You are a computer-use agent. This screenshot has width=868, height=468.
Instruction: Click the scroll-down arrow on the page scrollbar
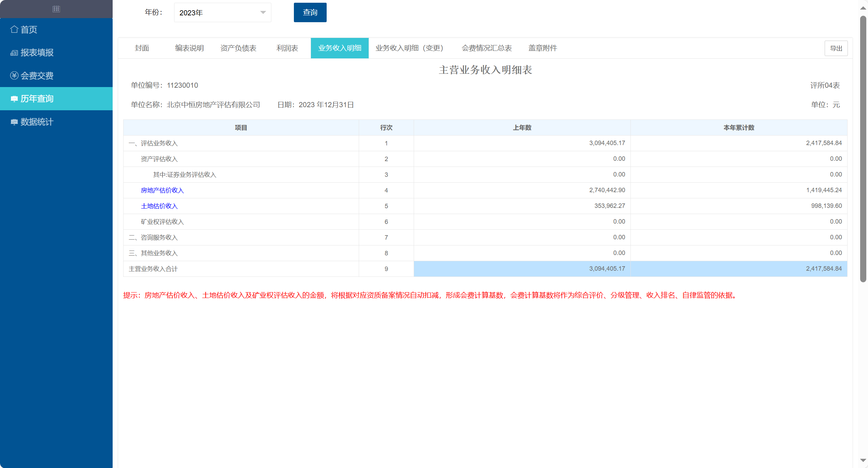click(863, 460)
